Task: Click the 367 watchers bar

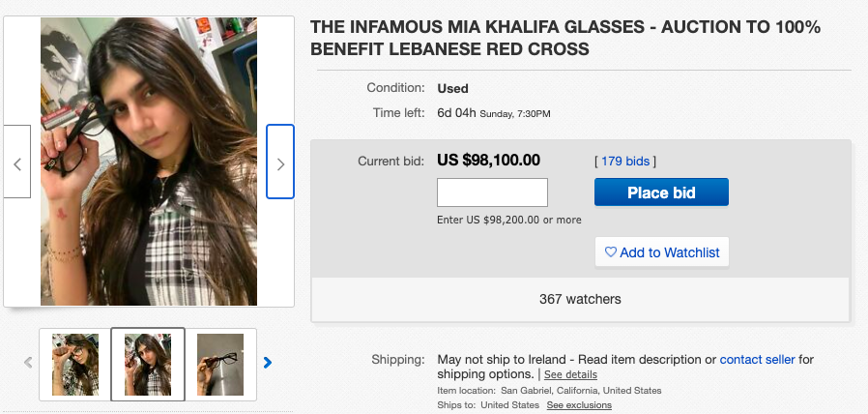Action: point(580,299)
